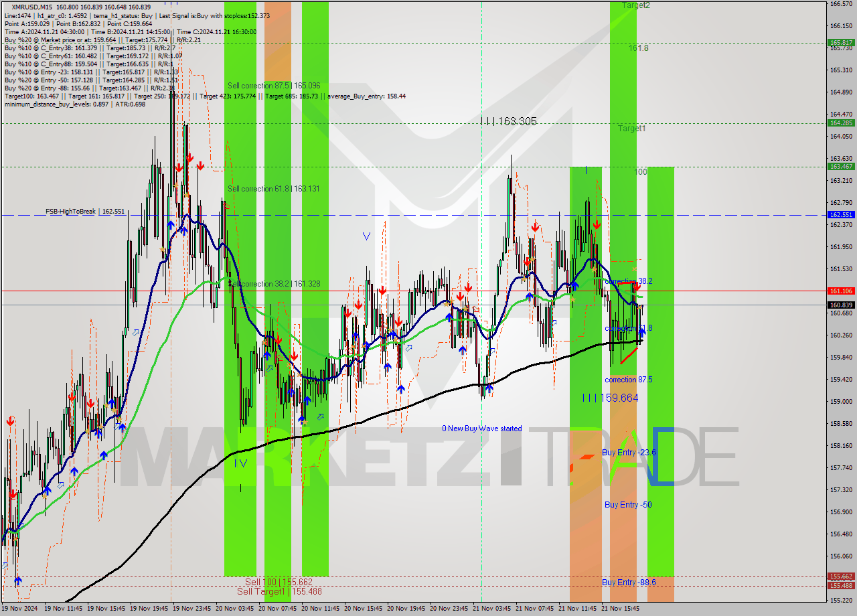Select the Sell correction 87.5 label
This screenshot has width=857, height=616.
274,86
